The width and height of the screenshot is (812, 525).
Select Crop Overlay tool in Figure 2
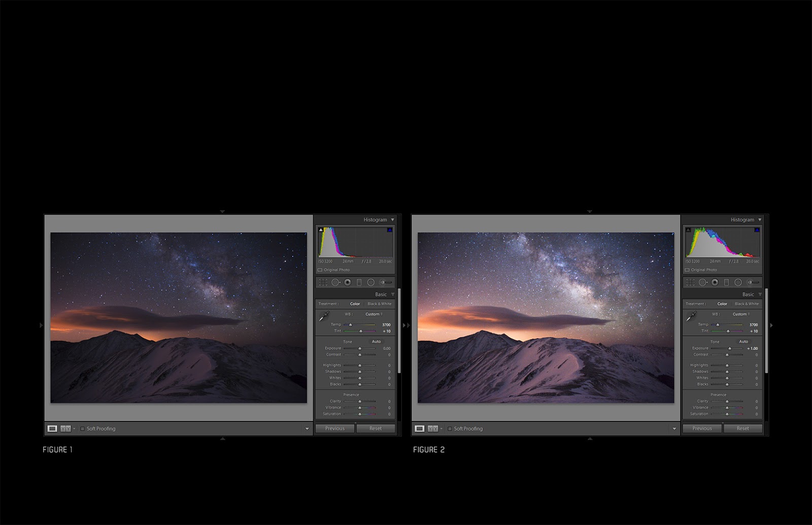coord(690,282)
